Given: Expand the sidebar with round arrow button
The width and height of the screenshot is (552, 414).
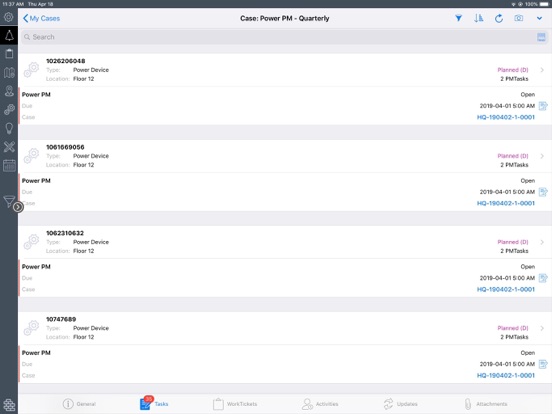Looking at the screenshot, I should (x=18, y=207).
